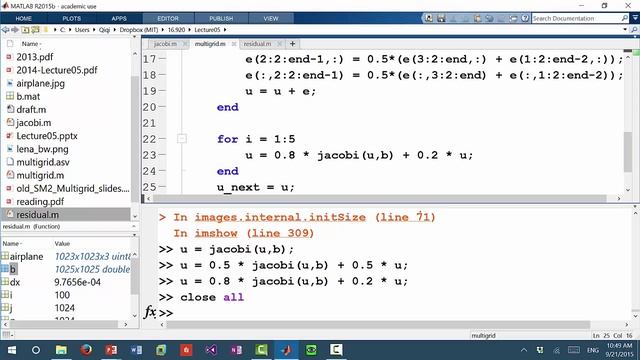Close the multigrid.m editor tab

(x=234, y=44)
